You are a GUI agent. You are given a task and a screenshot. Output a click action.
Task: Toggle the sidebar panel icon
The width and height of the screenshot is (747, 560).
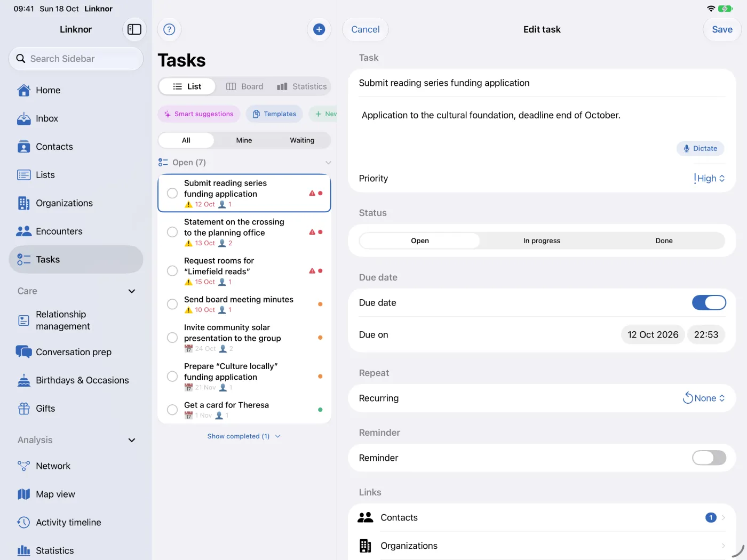(x=134, y=29)
